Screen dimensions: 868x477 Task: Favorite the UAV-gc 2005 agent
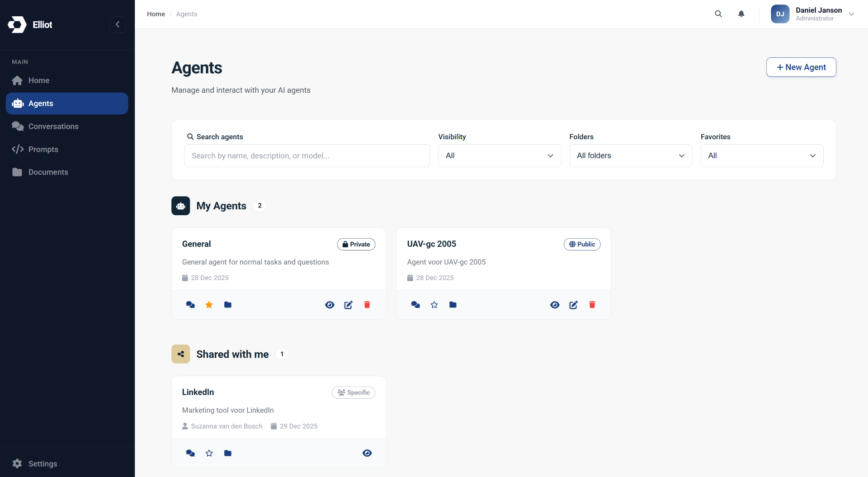pos(434,305)
